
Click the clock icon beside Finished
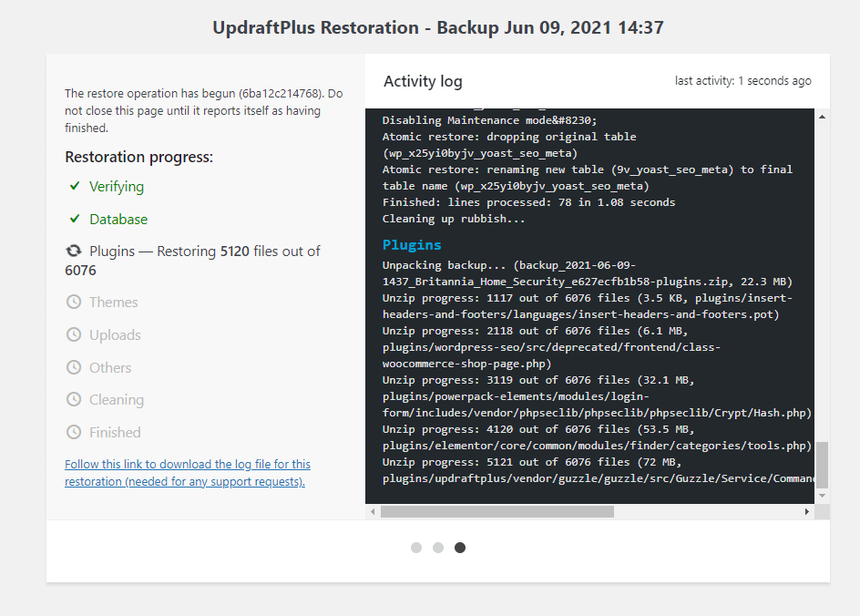74,432
